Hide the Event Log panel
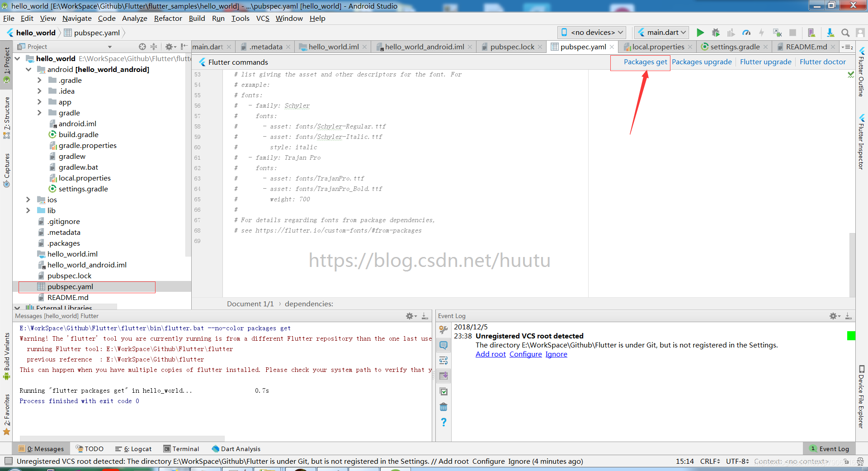 (x=849, y=316)
